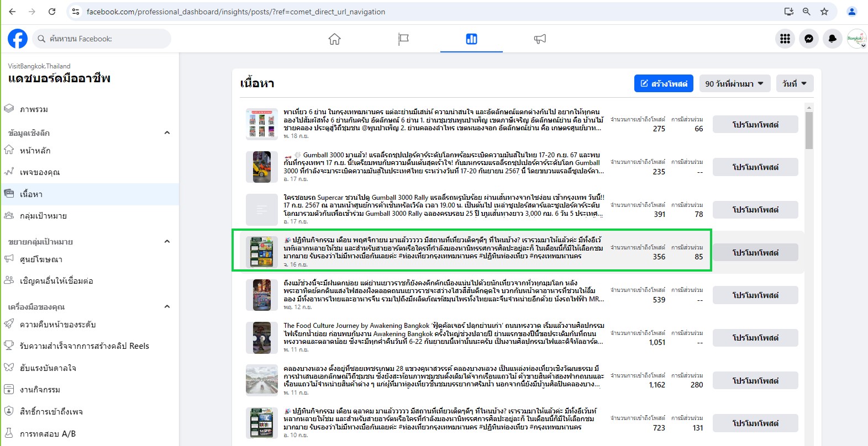Click the Facebook logo icon
The width and height of the screenshot is (868, 446).
pos(18,39)
